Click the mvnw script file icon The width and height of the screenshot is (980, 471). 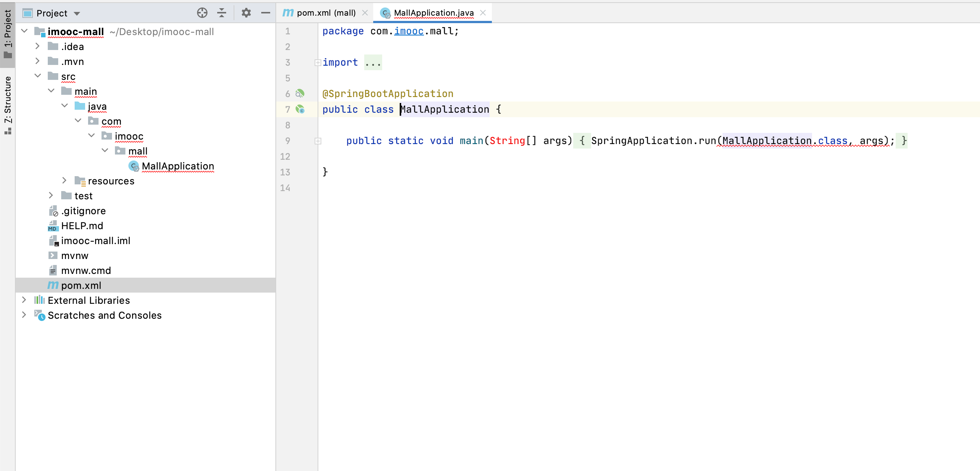pyautogui.click(x=53, y=256)
